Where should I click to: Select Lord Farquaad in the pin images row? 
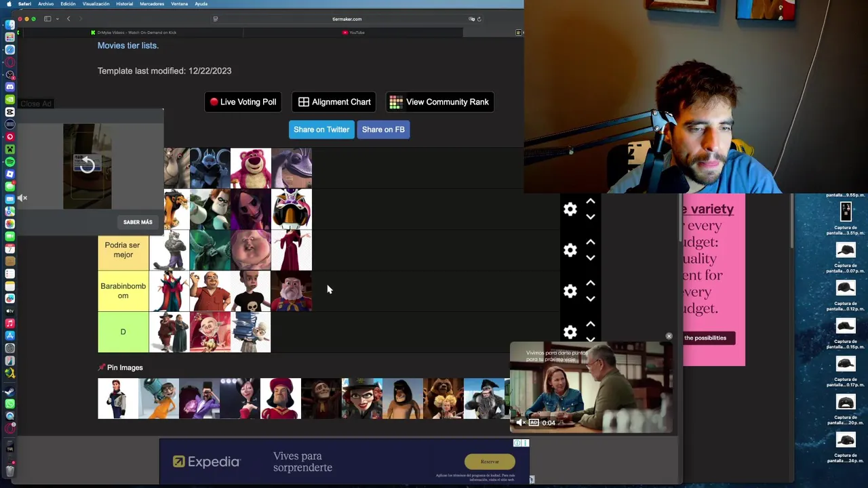[281, 399]
